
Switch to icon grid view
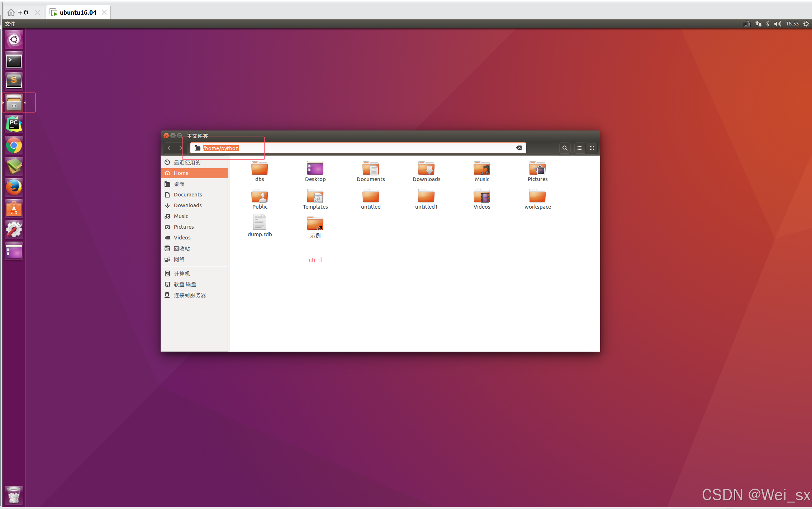coord(592,148)
